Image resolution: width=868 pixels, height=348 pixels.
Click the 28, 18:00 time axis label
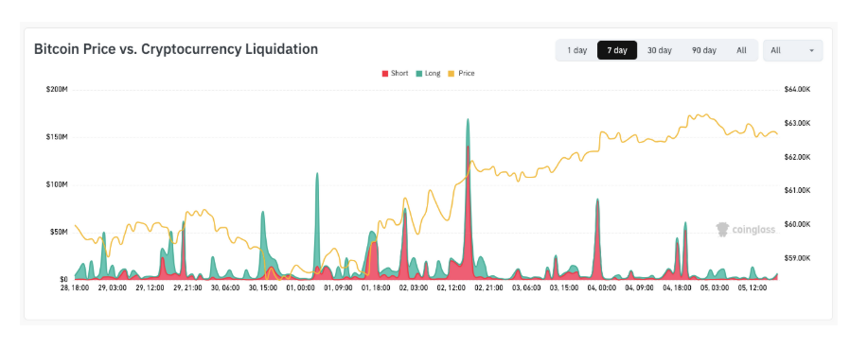point(74,288)
